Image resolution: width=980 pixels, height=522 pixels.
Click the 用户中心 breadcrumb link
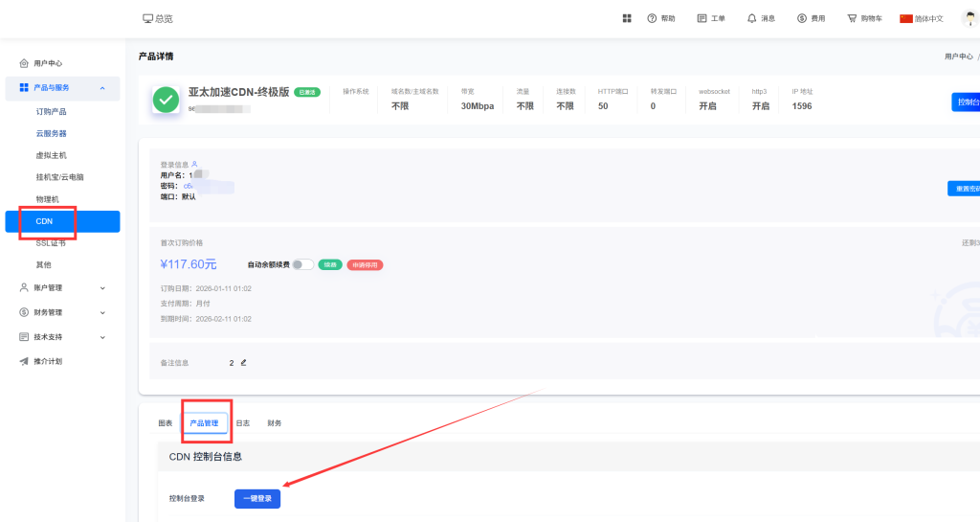pos(959,57)
